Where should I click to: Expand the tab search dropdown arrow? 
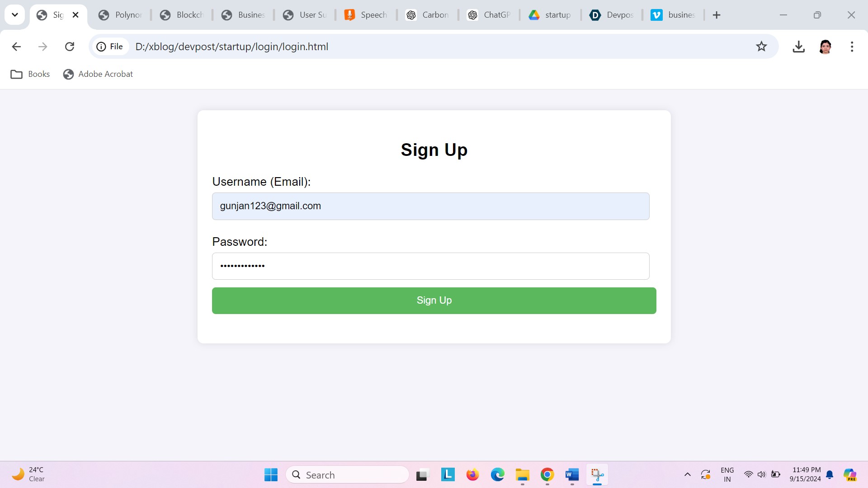click(15, 15)
